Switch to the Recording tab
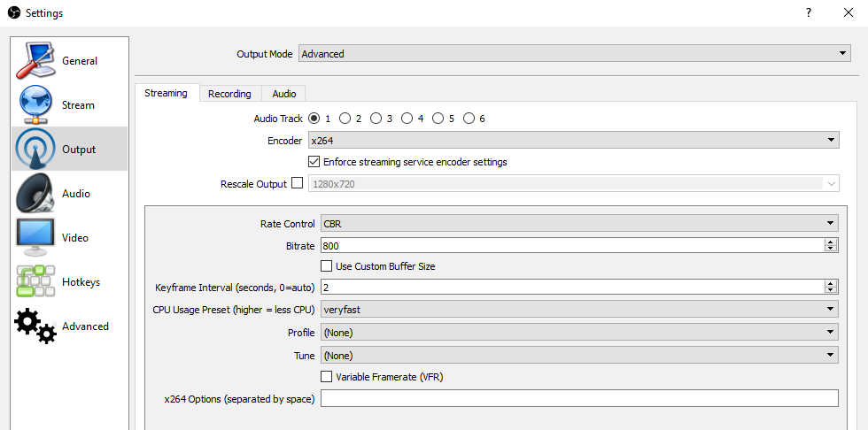868x430 pixels. tap(229, 94)
